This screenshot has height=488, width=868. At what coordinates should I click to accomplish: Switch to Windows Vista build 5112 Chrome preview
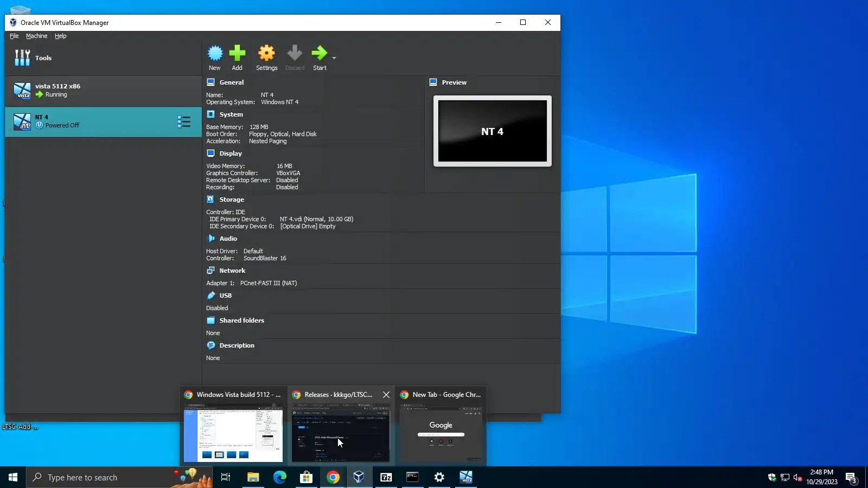pyautogui.click(x=233, y=426)
